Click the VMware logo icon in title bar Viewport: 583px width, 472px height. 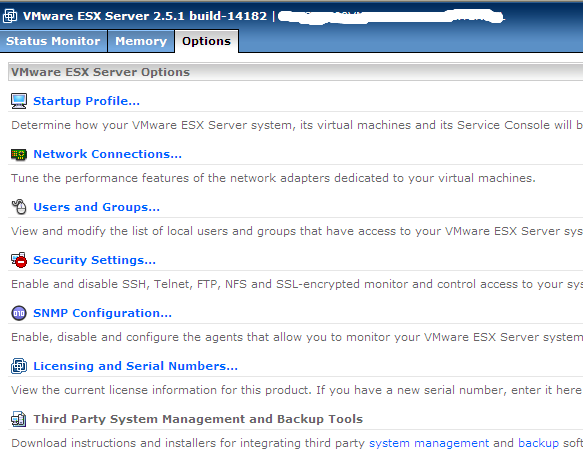point(10,16)
